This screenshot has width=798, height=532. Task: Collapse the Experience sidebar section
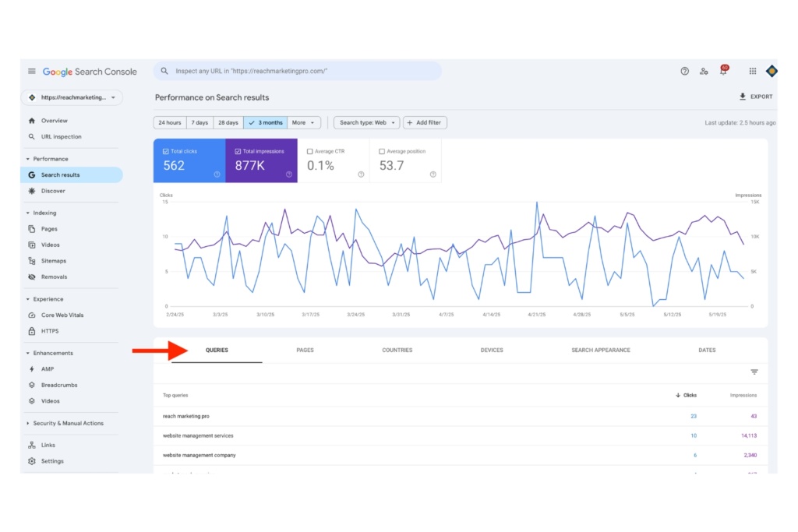click(x=44, y=299)
